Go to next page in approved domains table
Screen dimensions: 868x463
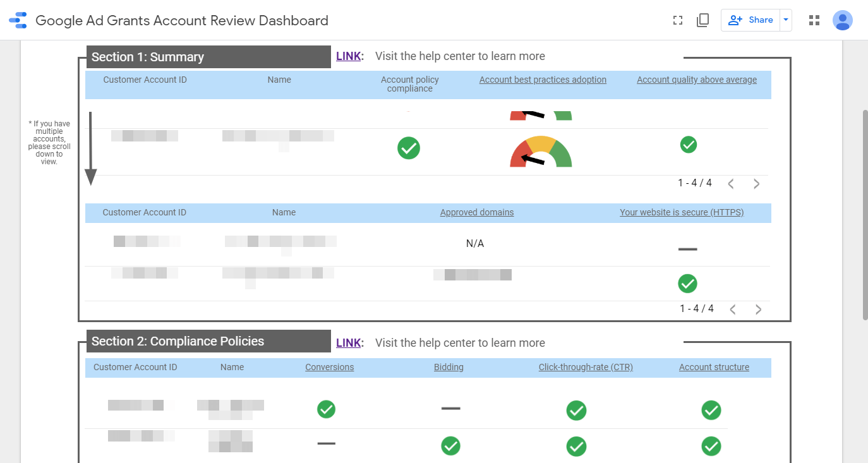[758, 310]
